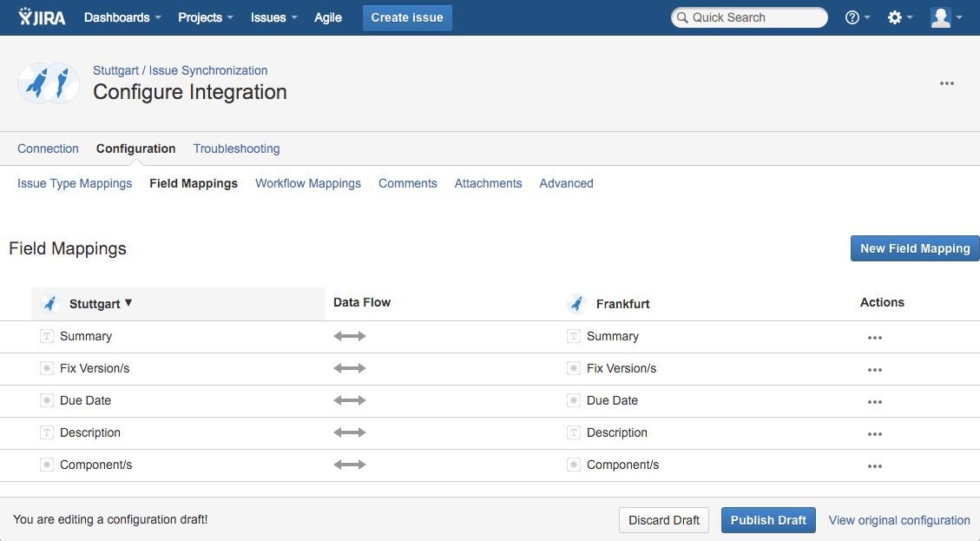Screen dimensions: 980x541
Task: Click the text icon beside Frankfurt Summary
Action: coord(574,336)
